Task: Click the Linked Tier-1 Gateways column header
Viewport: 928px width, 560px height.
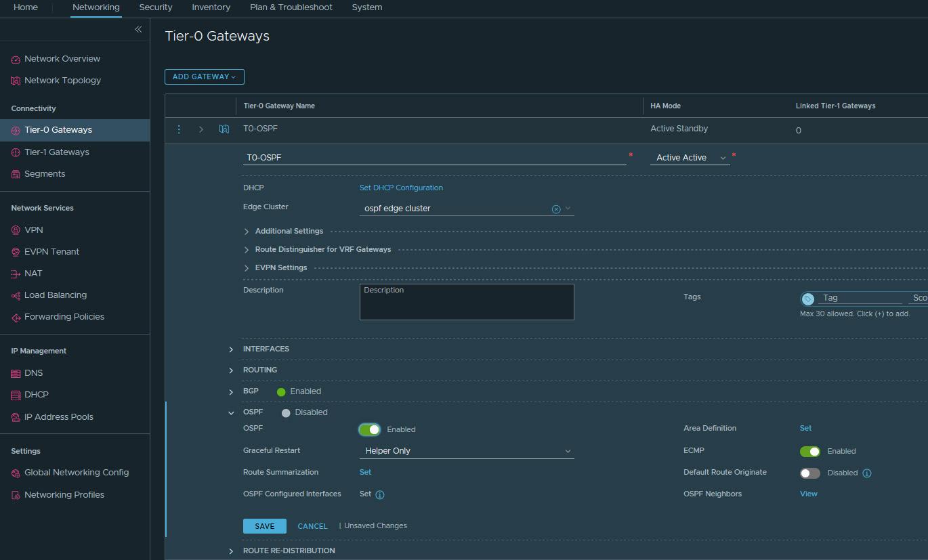Action: click(x=835, y=106)
